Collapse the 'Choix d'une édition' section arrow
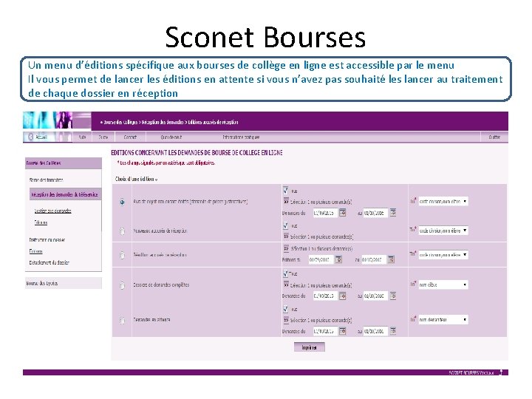Screen dimensions: 532x399 (156, 180)
